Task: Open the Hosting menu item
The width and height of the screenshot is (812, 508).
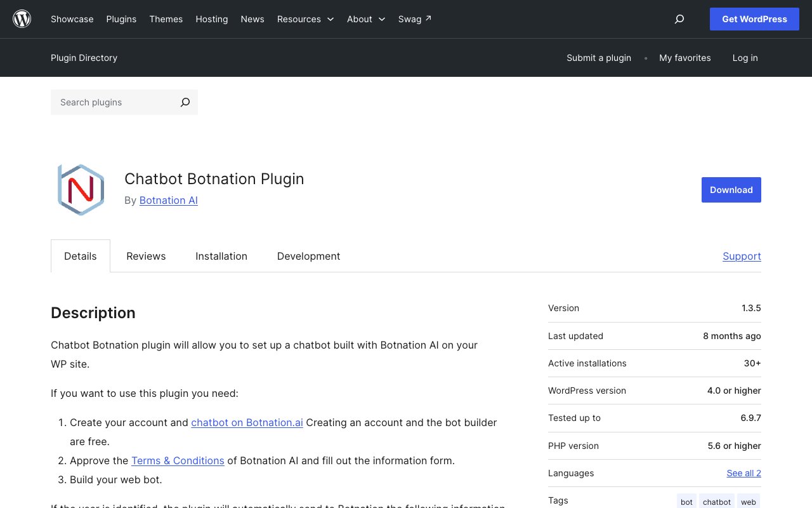Action: pyautogui.click(x=212, y=19)
